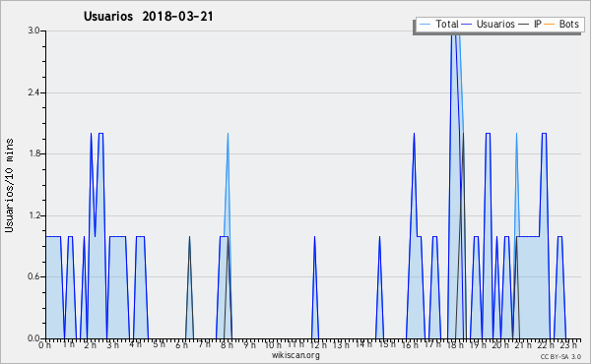Click the '8 h' x-axis label
Screen dimensions: 591x364
[227, 344]
